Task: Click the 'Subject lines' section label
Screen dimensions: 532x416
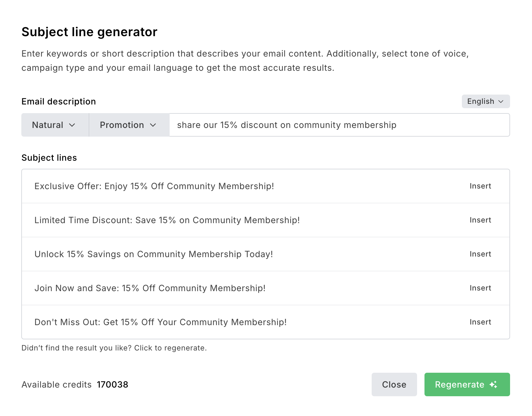Action: (49, 158)
